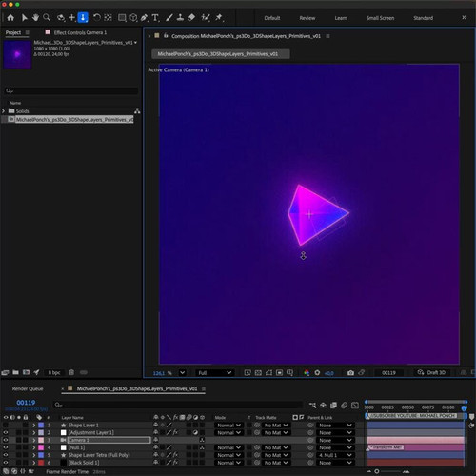The height and width of the screenshot is (476, 476).
Task: Expand the Solids folder in Project panel
Action: coord(4,111)
